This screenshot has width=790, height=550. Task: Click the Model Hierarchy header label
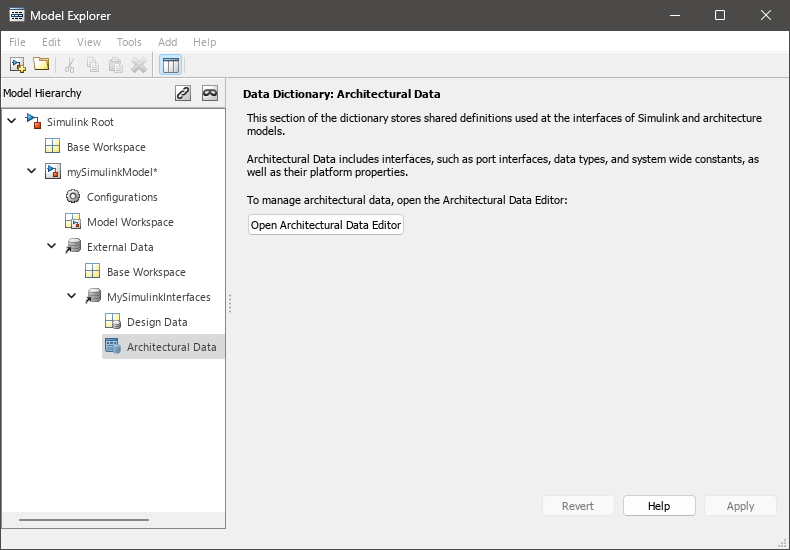pos(42,93)
